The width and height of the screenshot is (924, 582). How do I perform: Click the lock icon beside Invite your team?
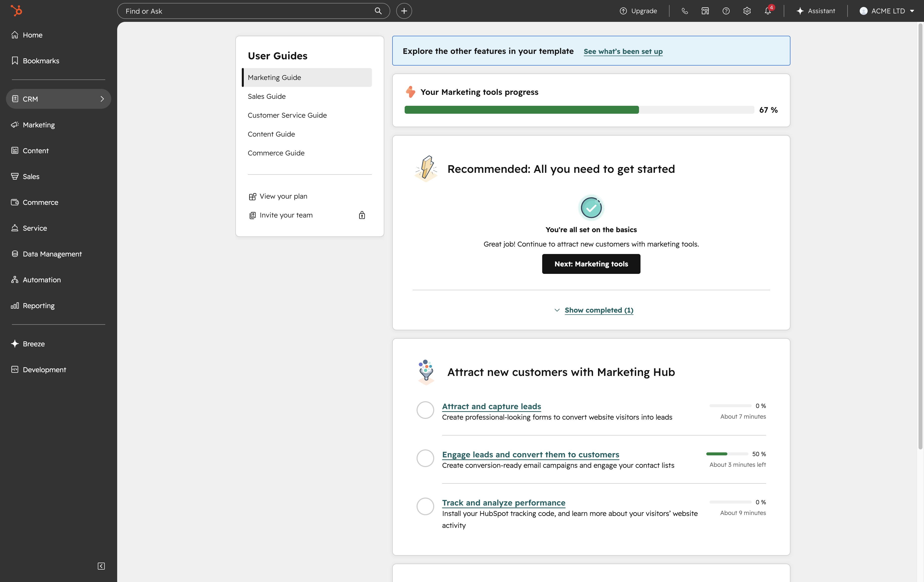[x=362, y=215]
